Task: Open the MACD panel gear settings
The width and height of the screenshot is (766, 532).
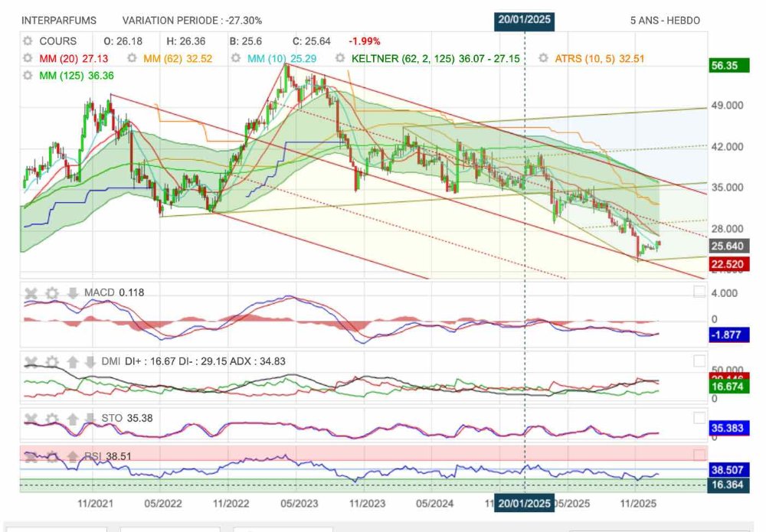Action: [x=52, y=293]
